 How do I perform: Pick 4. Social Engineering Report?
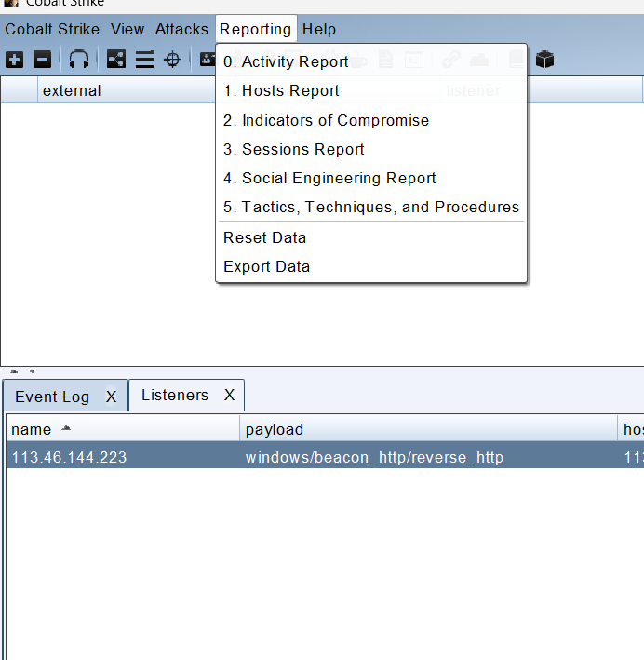tap(371, 178)
